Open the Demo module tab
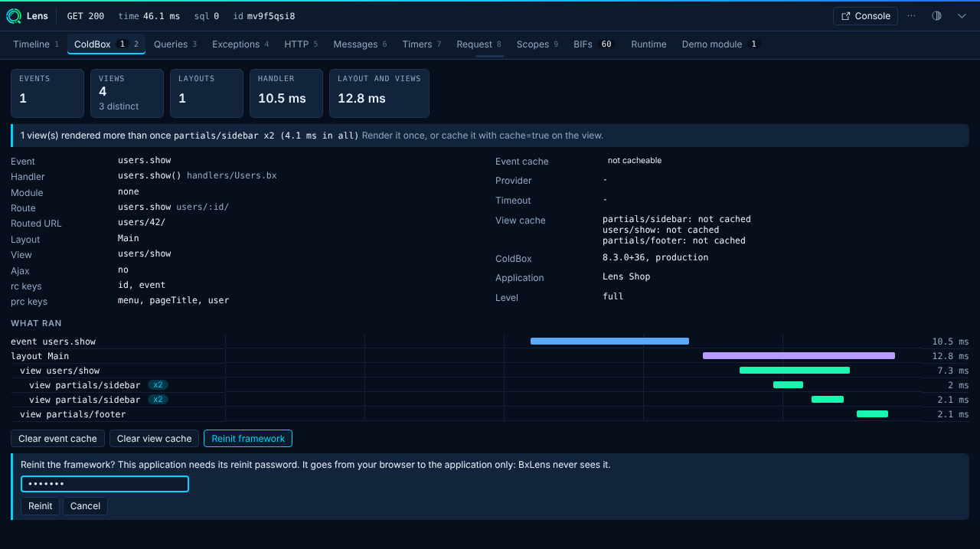The image size is (980, 549). pos(720,44)
